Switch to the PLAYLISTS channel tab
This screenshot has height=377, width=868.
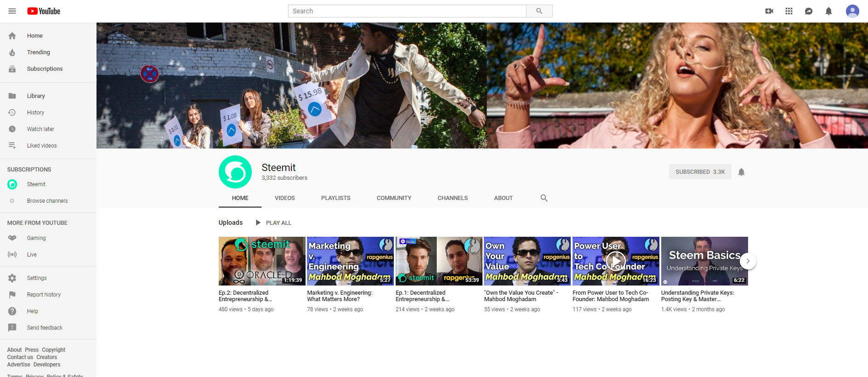(x=336, y=198)
